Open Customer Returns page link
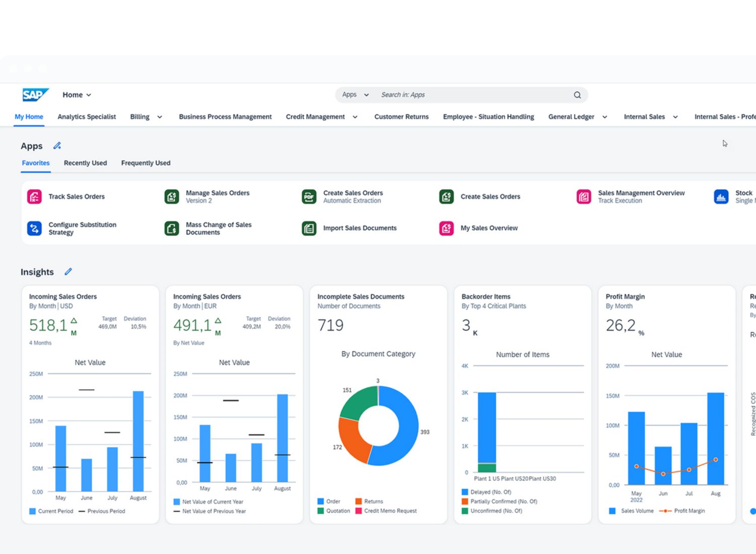Screen dimensions: 756x554 coord(401,117)
